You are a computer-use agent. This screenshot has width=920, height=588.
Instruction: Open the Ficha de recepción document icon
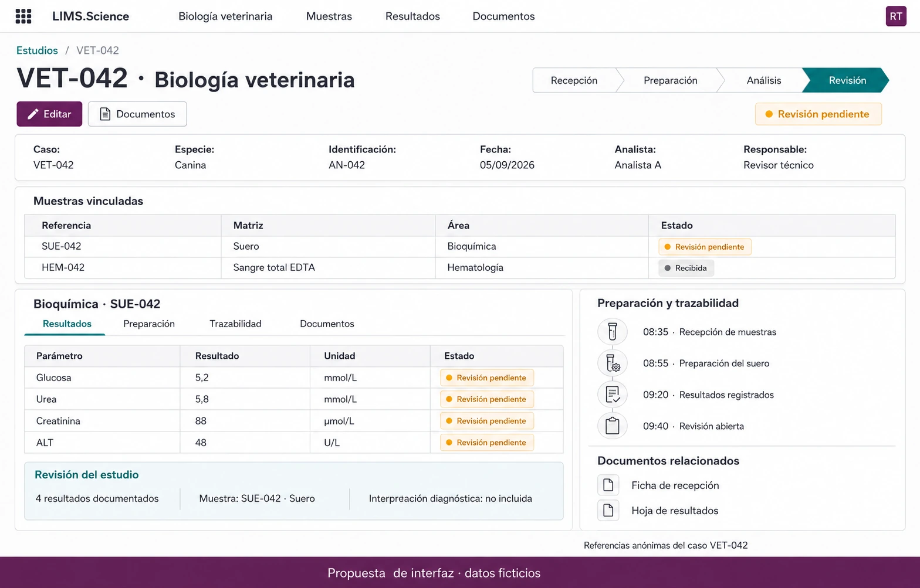pyautogui.click(x=608, y=485)
